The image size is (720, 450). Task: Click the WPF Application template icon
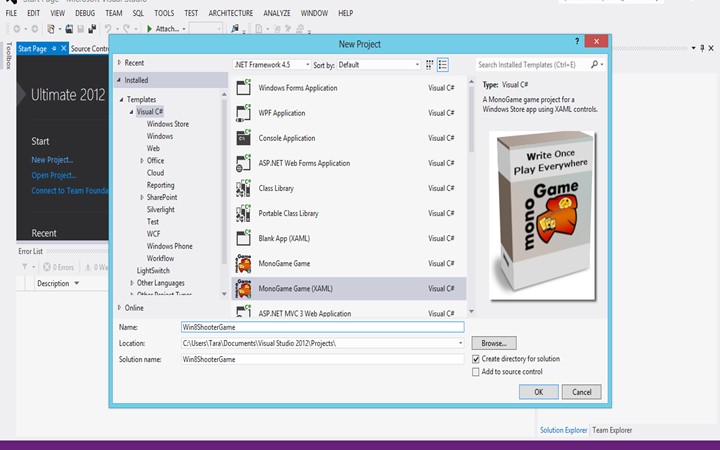[x=243, y=113]
